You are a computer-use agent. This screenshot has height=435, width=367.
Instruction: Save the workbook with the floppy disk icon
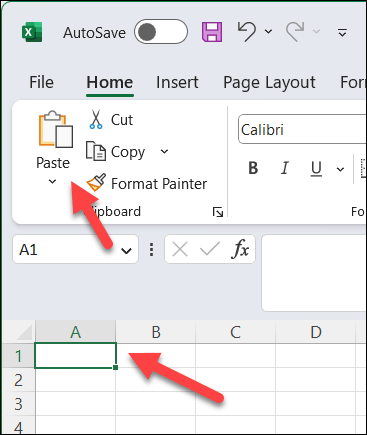pos(212,32)
